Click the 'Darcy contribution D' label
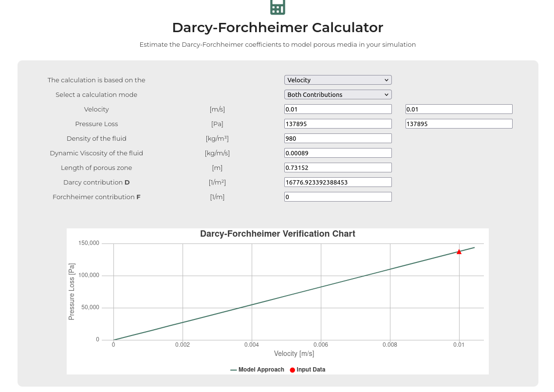The height and width of the screenshot is (392, 554). tap(96, 182)
